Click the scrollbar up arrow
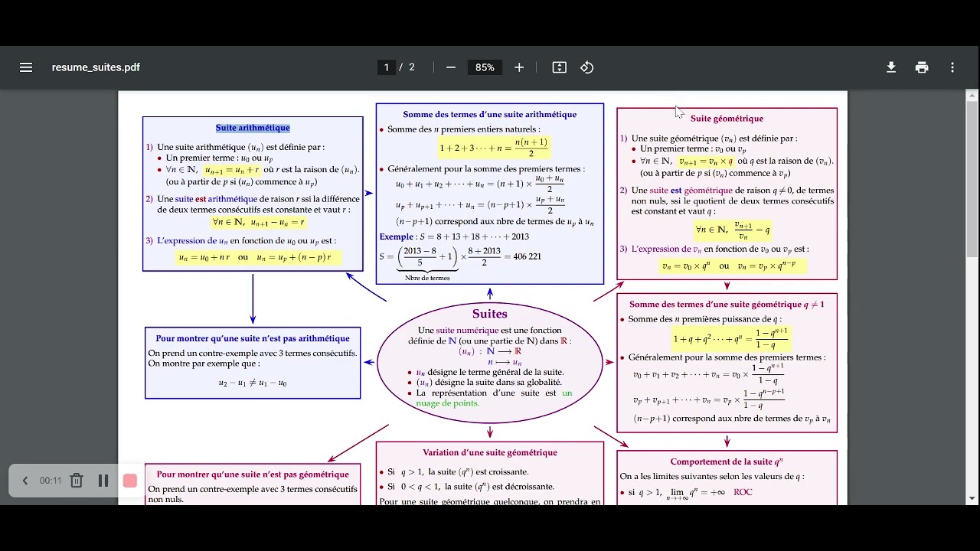This screenshot has height=551, width=980. click(x=972, y=96)
